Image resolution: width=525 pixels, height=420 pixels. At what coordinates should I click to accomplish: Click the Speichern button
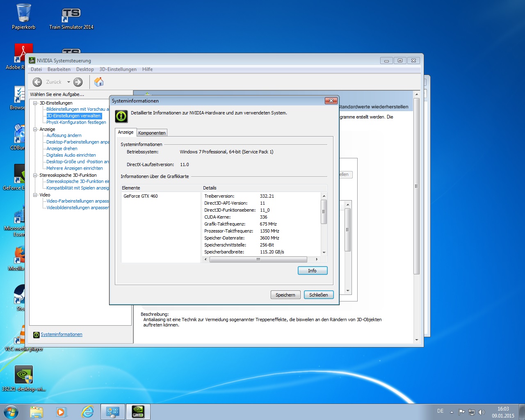coord(285,295)
